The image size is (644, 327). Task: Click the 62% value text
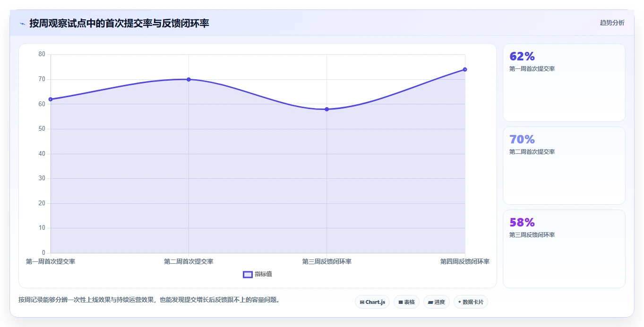tap(522, 57)
